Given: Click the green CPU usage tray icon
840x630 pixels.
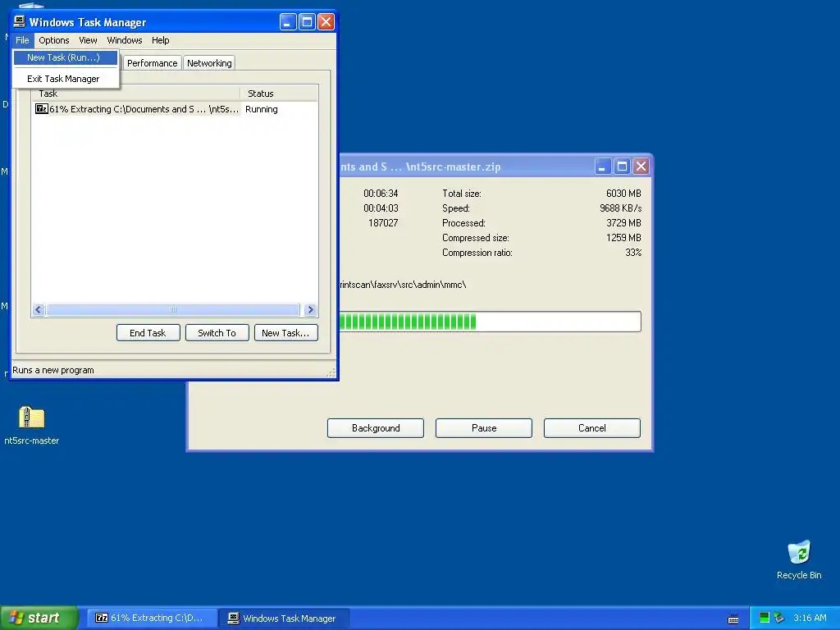Looking at the screenshot, I should pos(765,618).
